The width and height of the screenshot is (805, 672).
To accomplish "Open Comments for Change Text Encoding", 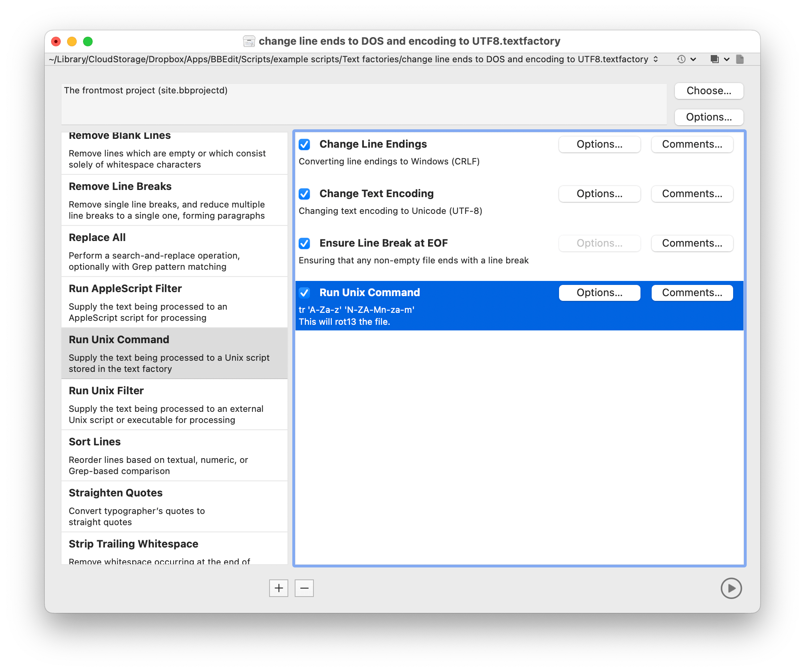I will [692, 194].
